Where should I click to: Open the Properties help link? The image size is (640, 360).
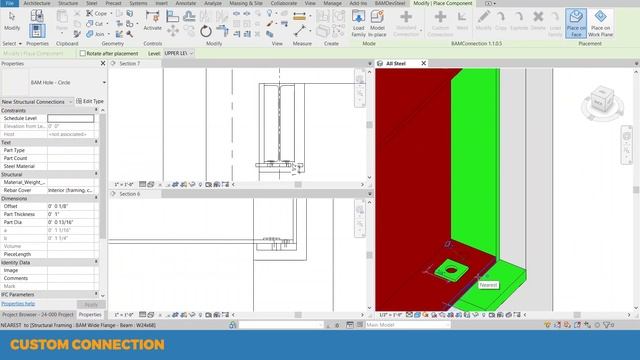click(18, 304)
